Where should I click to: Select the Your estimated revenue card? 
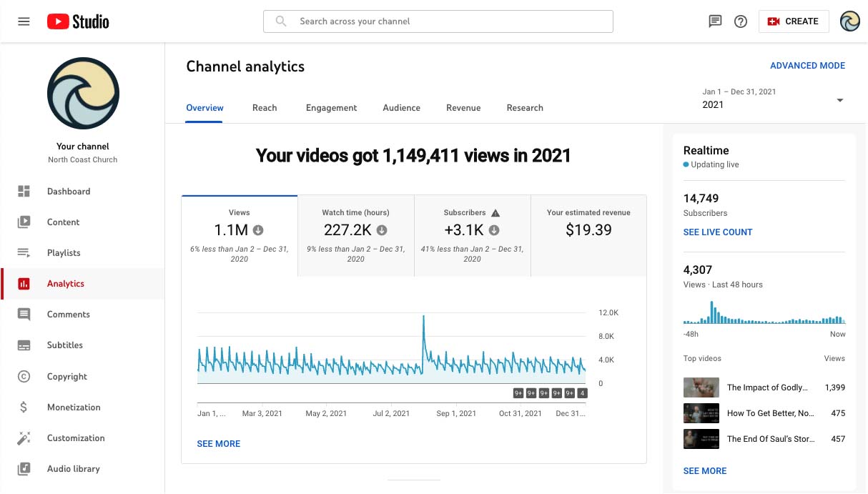(x=588, y=236)
